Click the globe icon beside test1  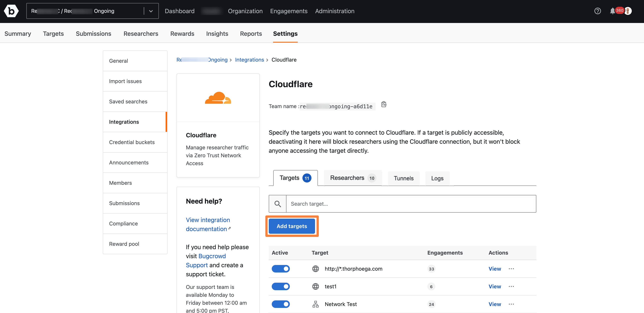[315, 286]
